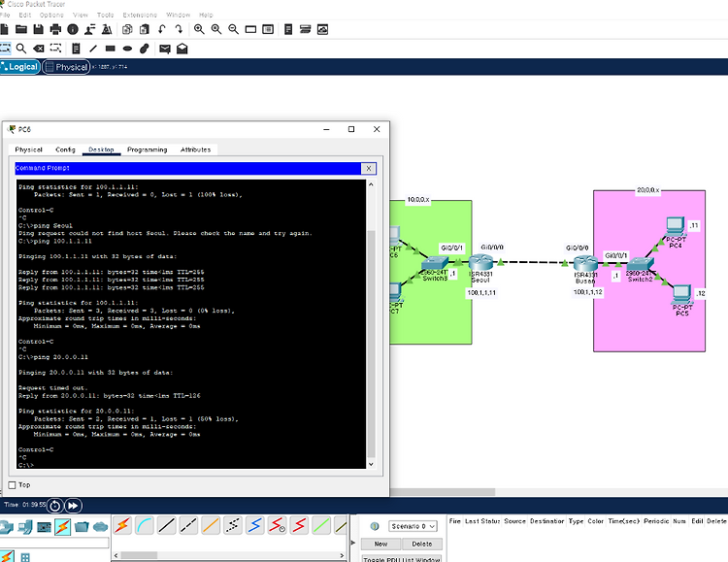Zoom out of the workspace
The height and width of the screenshot is (562, 728).
pos(234,29)
